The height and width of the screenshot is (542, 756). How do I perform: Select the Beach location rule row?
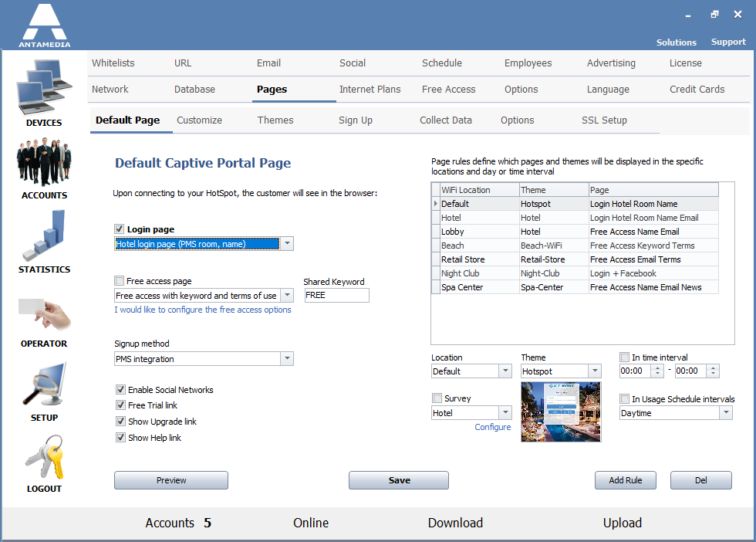(x=575, y=246)
